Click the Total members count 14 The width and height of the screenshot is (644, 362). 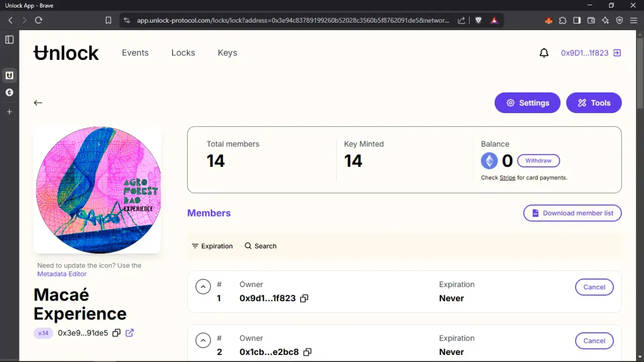216,161
